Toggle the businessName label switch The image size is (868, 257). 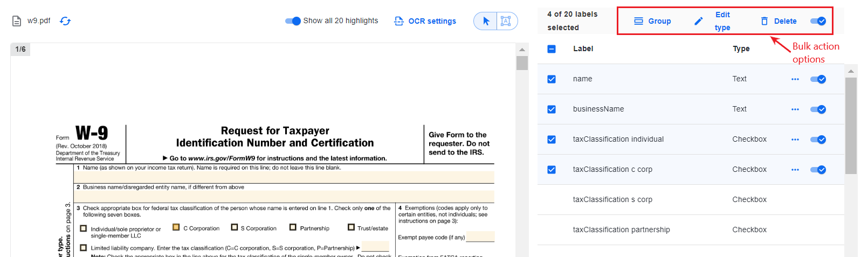(x=818, y=109)
